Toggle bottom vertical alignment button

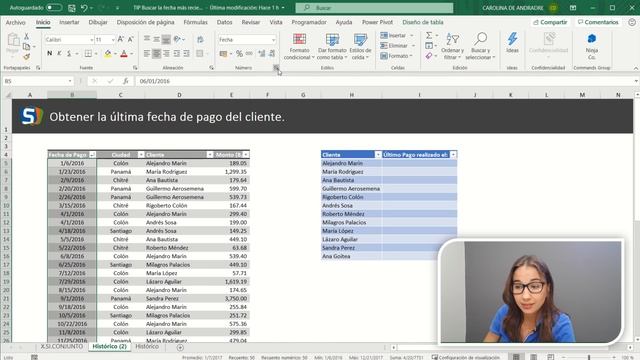pos(166,39)
